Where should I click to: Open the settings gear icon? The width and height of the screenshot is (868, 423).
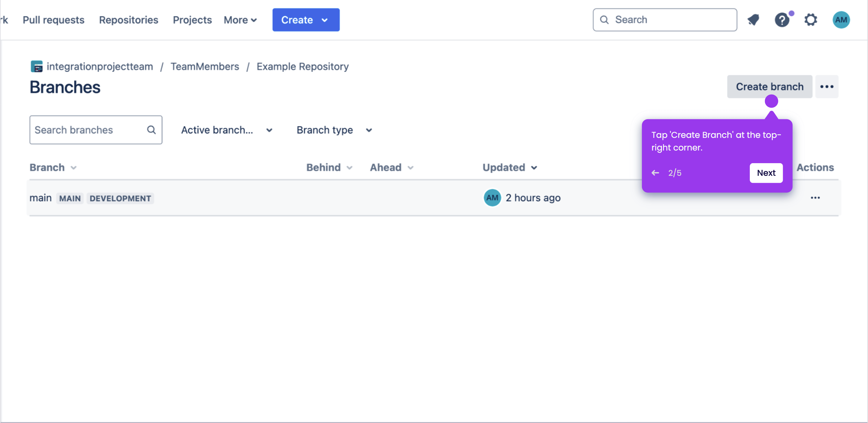(810, 20)
